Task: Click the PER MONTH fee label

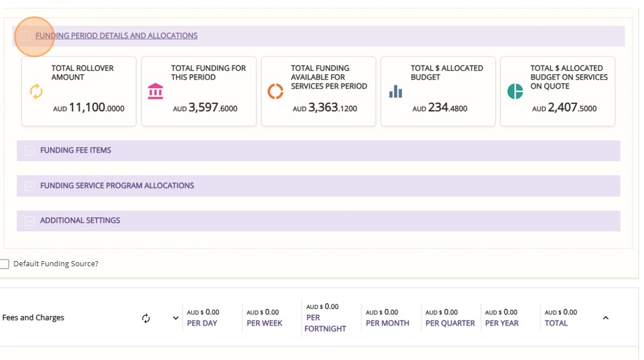Action: [x=388, y=323]
